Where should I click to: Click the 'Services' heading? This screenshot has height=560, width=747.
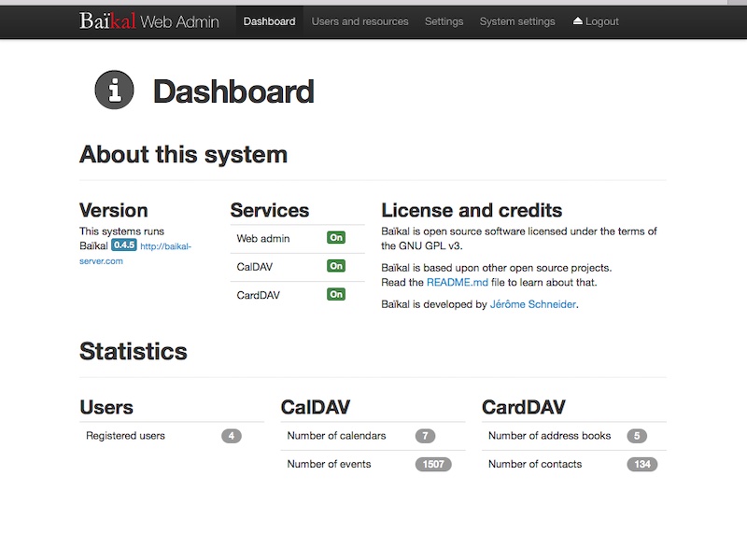[x=270, y=210]
